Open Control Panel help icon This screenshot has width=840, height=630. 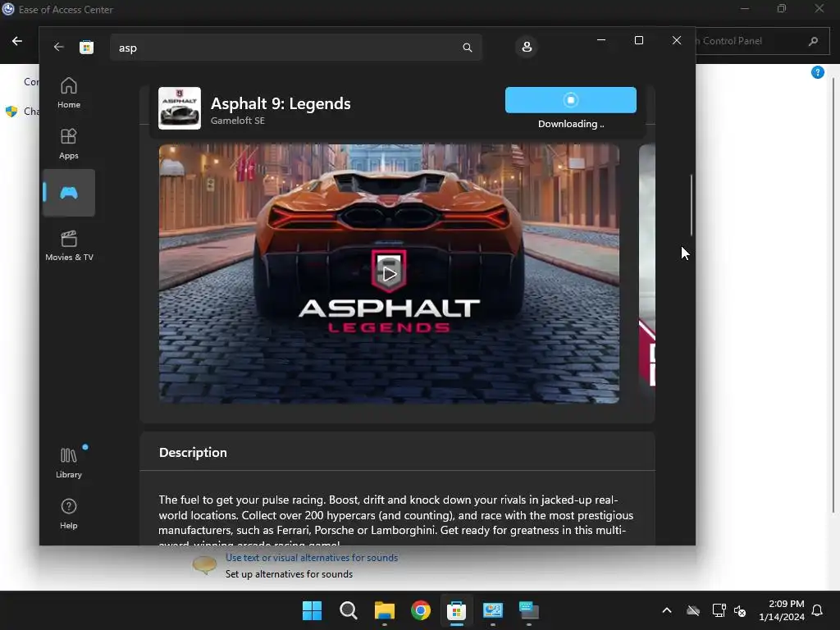818,72
